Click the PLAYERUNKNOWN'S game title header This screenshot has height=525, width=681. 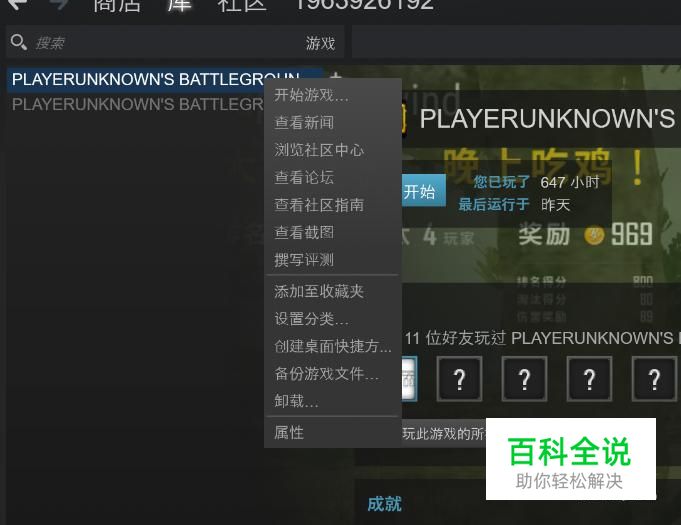547,119
